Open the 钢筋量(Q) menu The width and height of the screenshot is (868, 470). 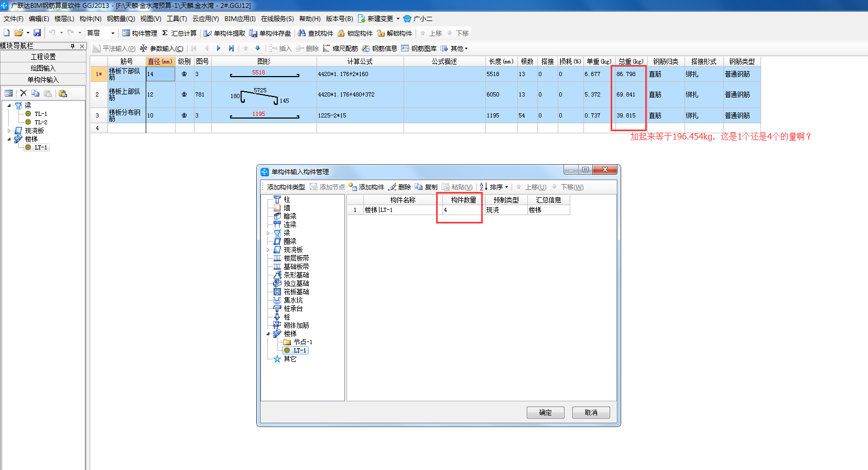(x=121, y=18)
